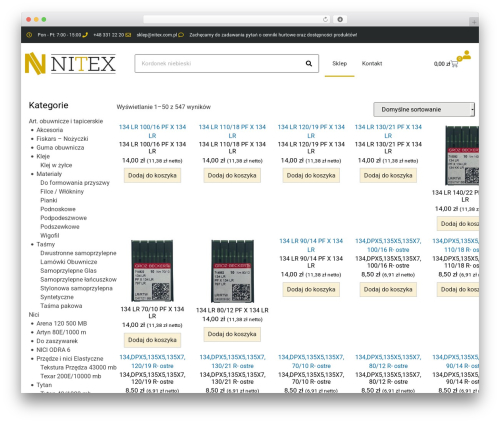The height and width of the screenshot is (423, 500).
Task: Open the Podszewkowe subcategory
Action: point(60,227)
